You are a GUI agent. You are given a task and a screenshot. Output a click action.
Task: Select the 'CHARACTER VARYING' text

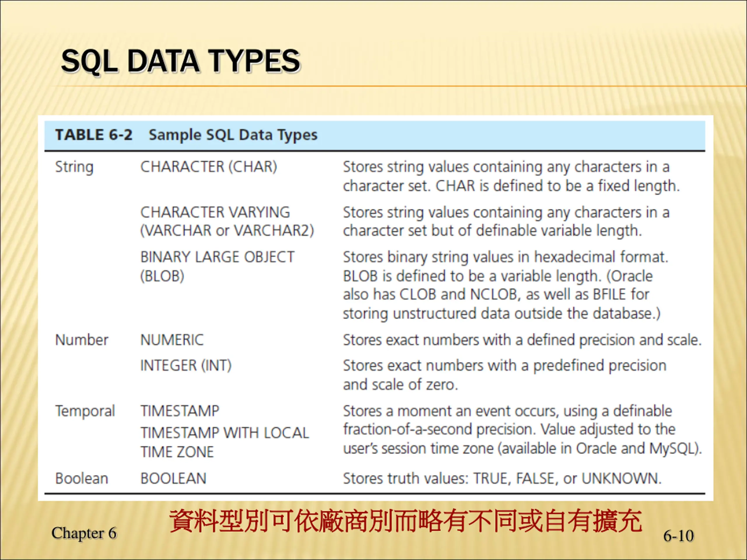(x=215, y=212)
